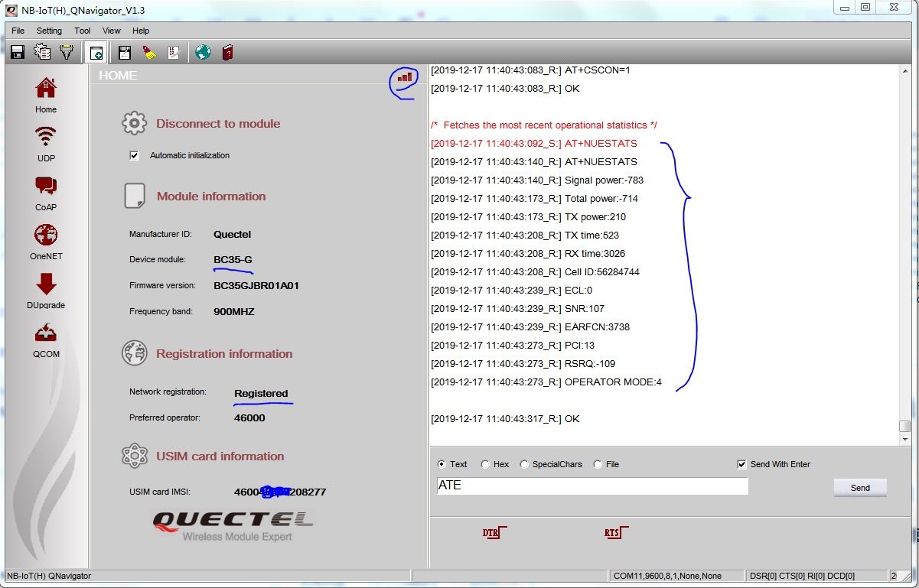Click the RSRQ:-109 log line
The image size is (919, 588).
pyautogui.click(x=523, y=364)
